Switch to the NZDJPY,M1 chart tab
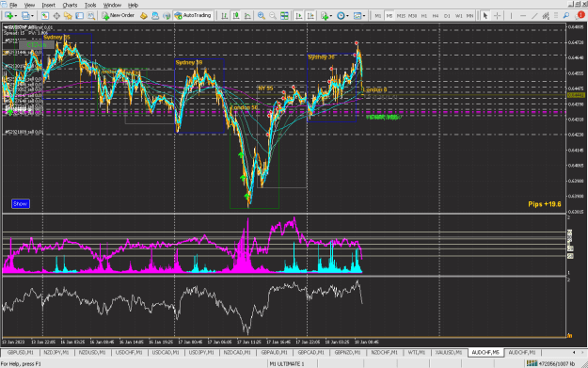The width and height of the screenshot is (588, 368). click(x=56, y=353)
